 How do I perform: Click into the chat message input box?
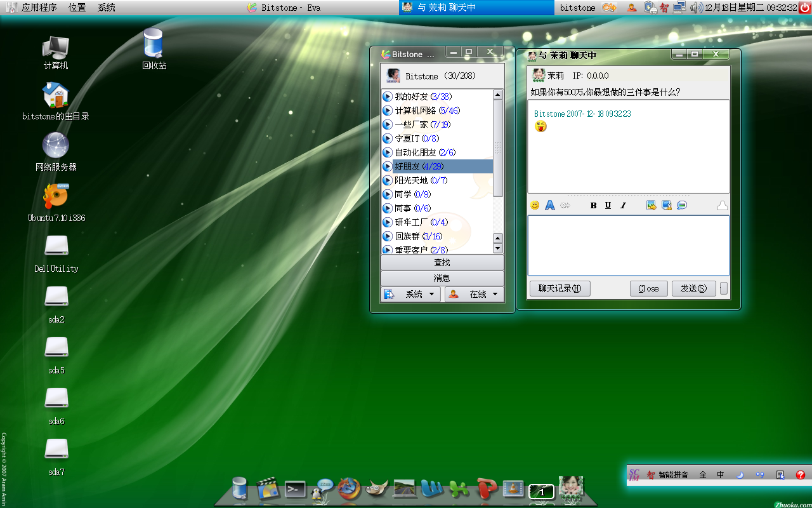(x=629, y=245)
